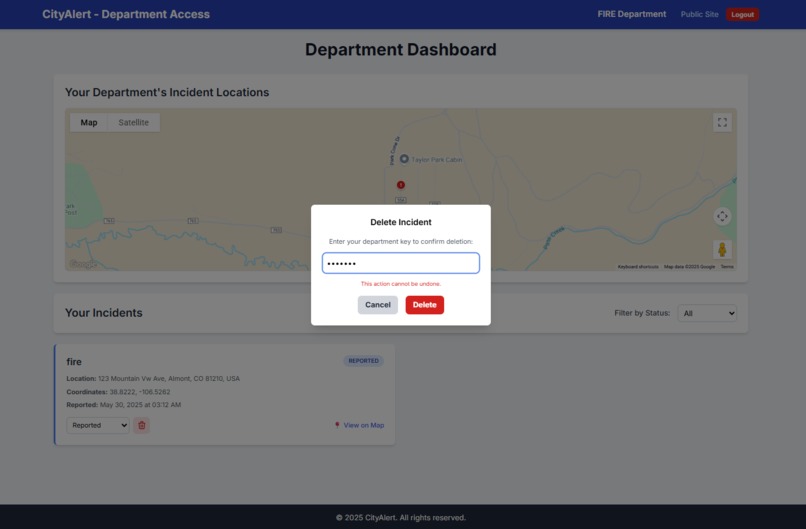806x529 pixels.
Task: Click the red pin icon beside View on Map
Action: click(x=337, y=425)
